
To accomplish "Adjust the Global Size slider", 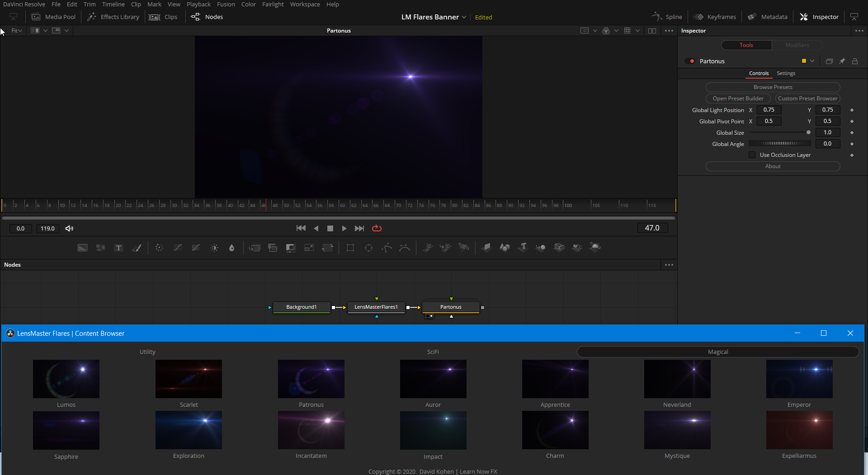I will [780, 132].
